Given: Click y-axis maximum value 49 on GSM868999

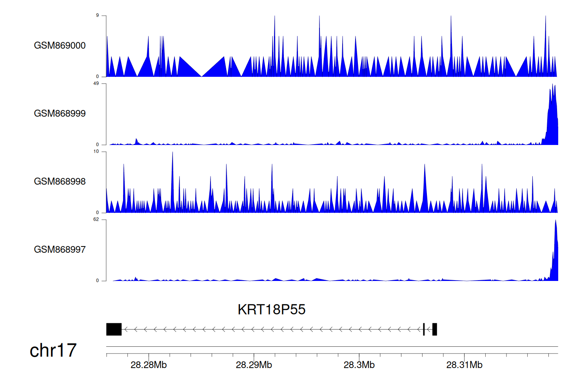Looking at the screenshot, I should [x=96, y=84].
